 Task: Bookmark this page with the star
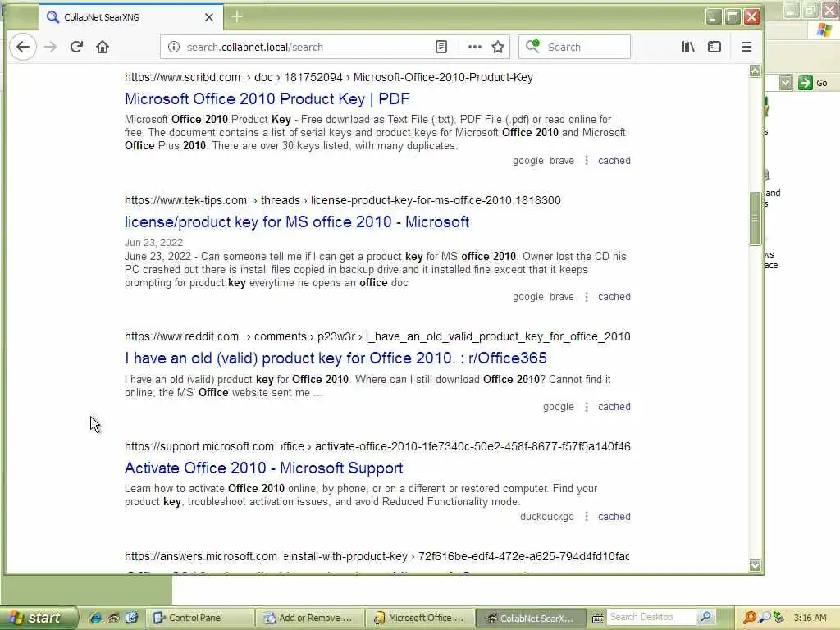(498, 47)
